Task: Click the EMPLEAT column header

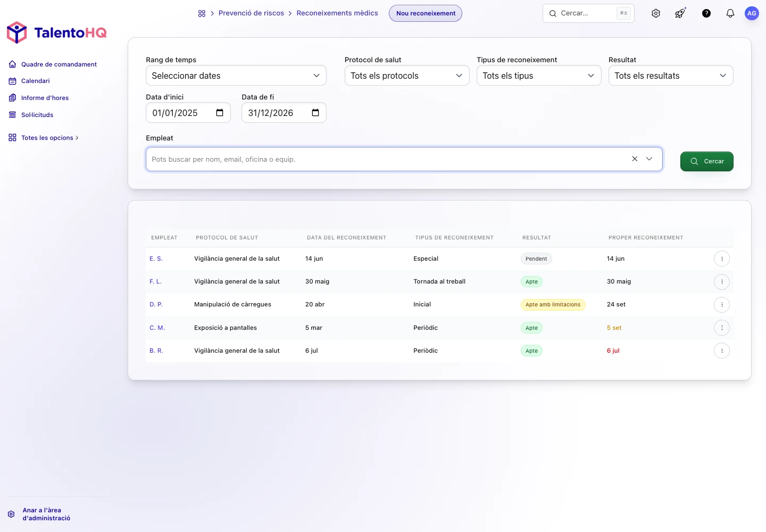Action: pyautogui.click(x=164, y=238)
